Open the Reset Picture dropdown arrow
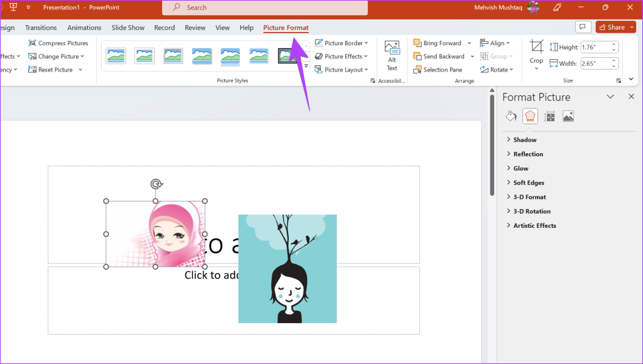 tap(80, 70)
